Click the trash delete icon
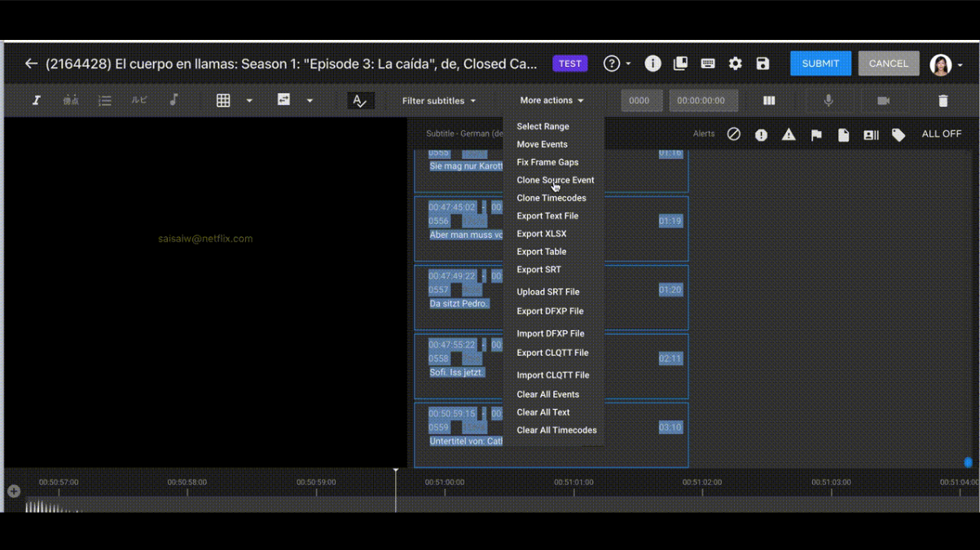Screen dimensions: 980x550 click(943, 101)
